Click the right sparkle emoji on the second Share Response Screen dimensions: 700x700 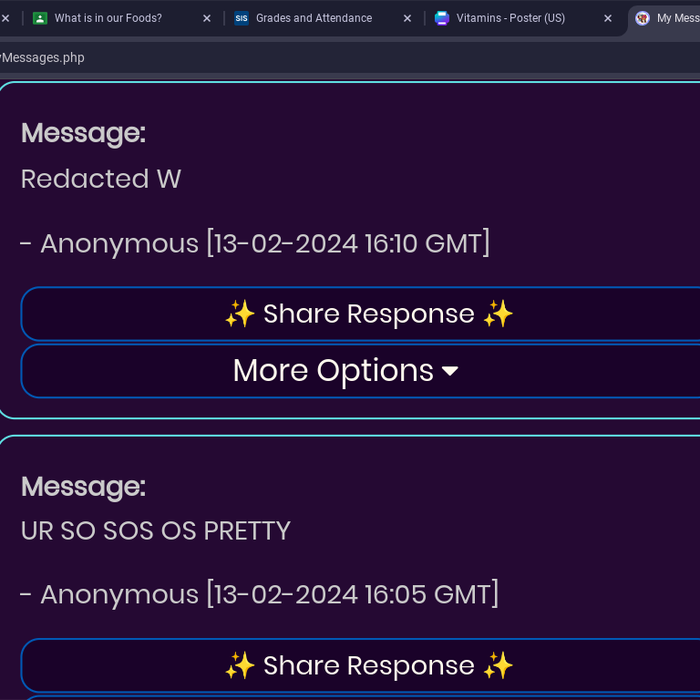(498, 666)
